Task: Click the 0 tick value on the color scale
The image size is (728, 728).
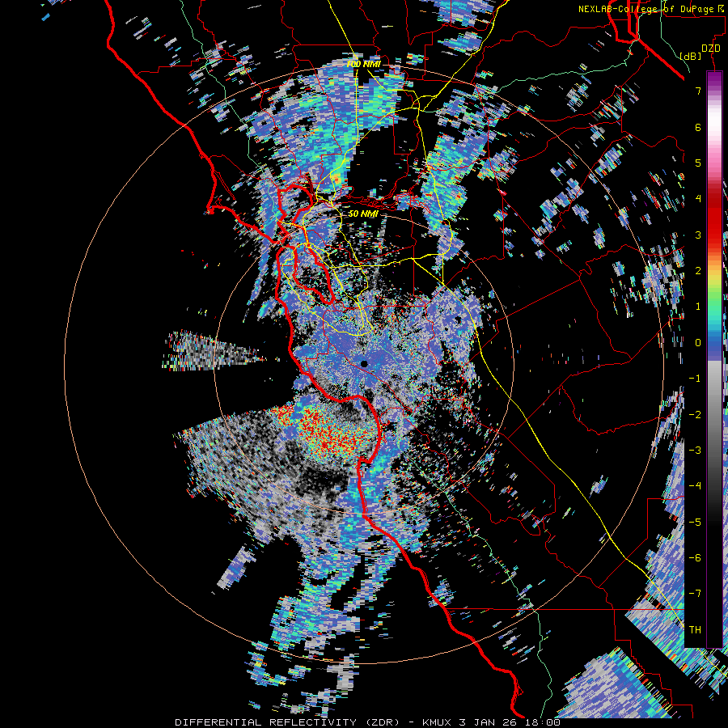Action: point(698,343)
